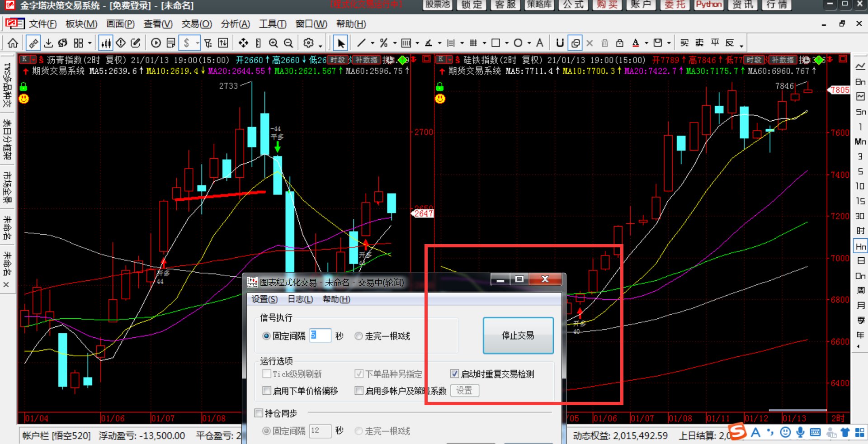Image resolution: width=868 pixels, height=444 pixels.
Task: Toggle the magnet snap tool
Action: [x=560, y=43]
